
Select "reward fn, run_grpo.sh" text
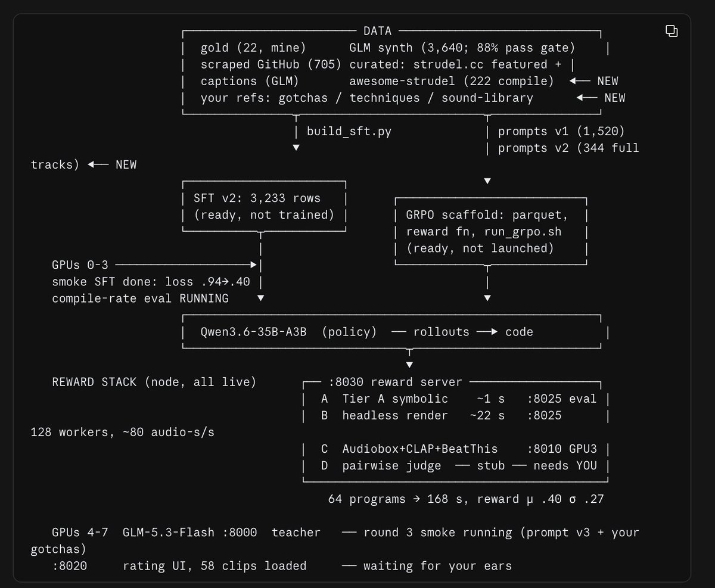(483, 232)
